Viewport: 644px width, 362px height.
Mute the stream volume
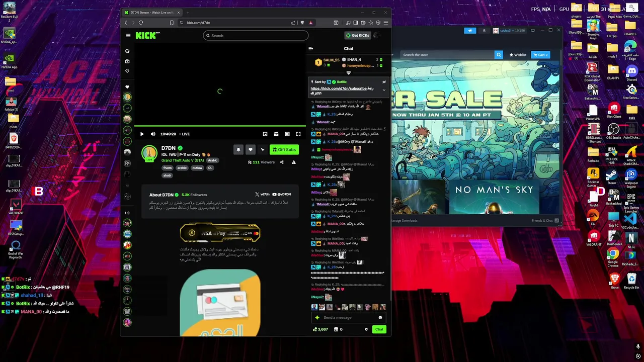click(x=153, y=134)
